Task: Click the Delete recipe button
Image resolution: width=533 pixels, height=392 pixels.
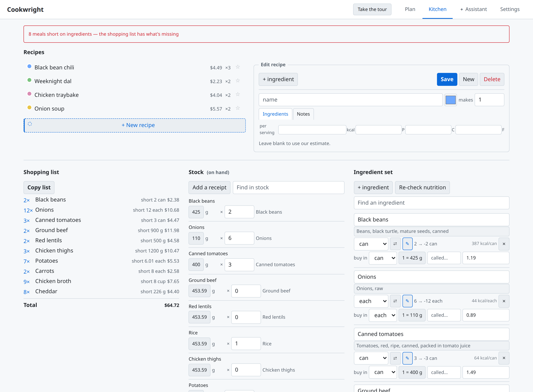Action: click(492, 79)
